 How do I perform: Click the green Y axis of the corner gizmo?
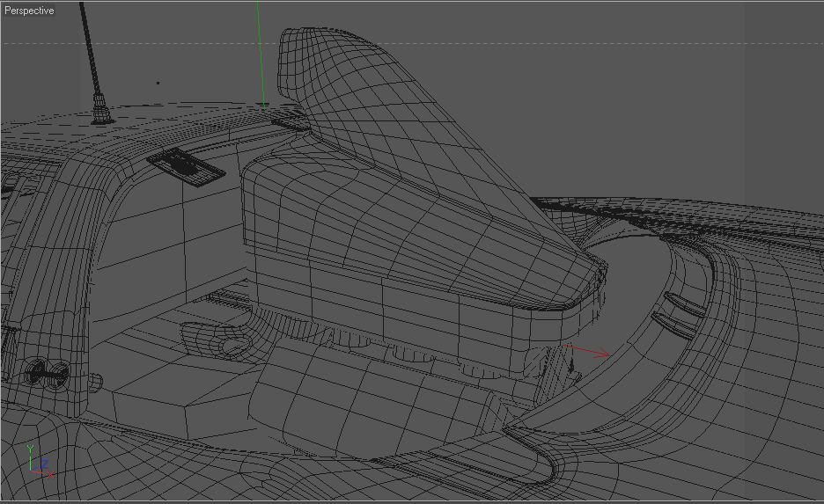pyautogui.click(x=31, y=457)
